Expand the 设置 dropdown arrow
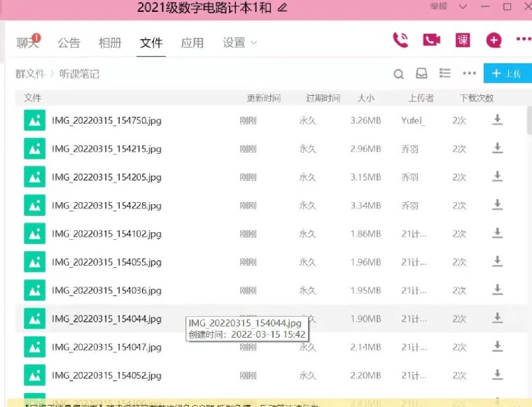The width and height of the screenshot is (532, 407). 253,43
